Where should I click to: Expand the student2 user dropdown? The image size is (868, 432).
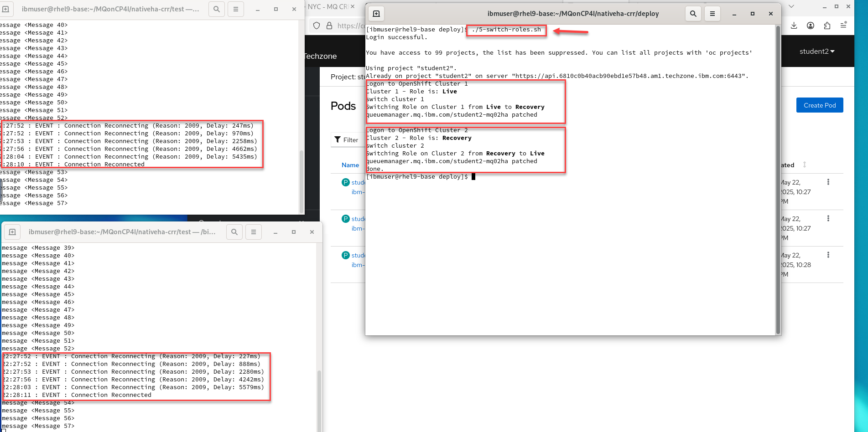point(816,51)
